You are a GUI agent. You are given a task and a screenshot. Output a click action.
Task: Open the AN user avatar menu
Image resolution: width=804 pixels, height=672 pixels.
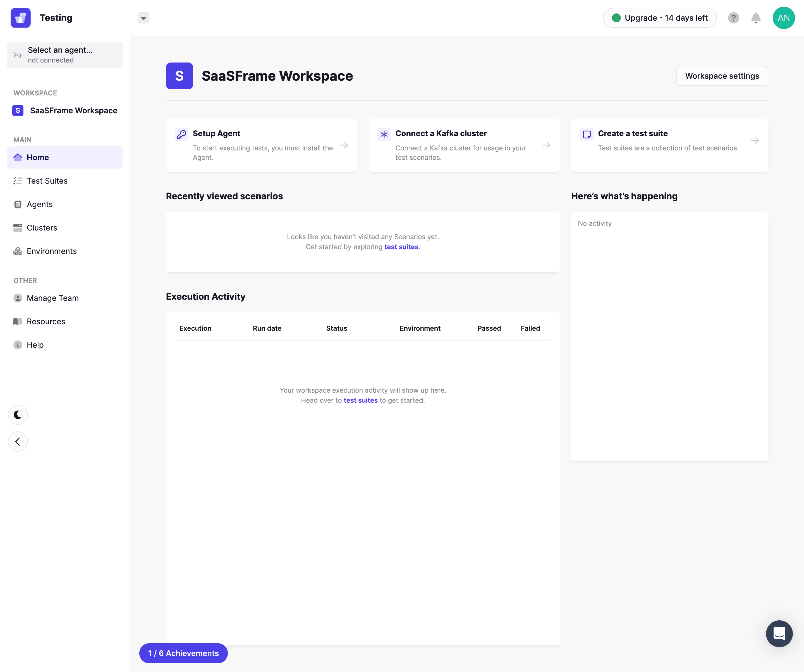(x=783, y=18)
